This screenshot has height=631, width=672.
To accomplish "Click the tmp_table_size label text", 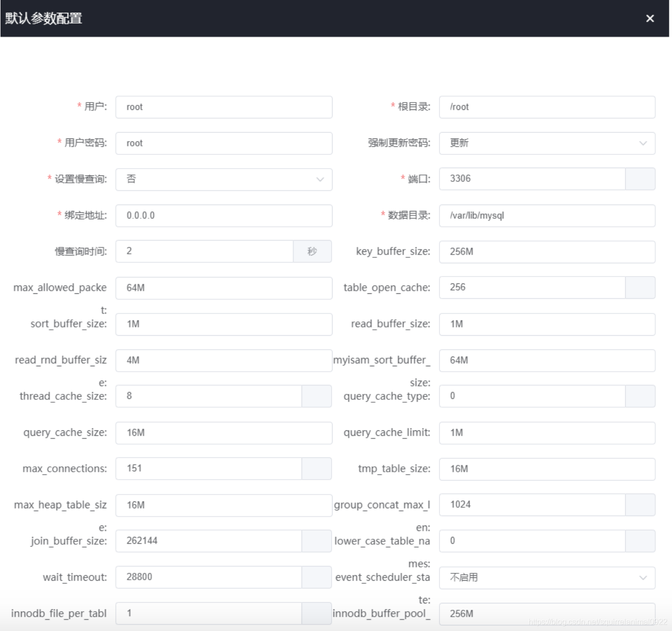I will pyautogui.click(x=394, y=469).
